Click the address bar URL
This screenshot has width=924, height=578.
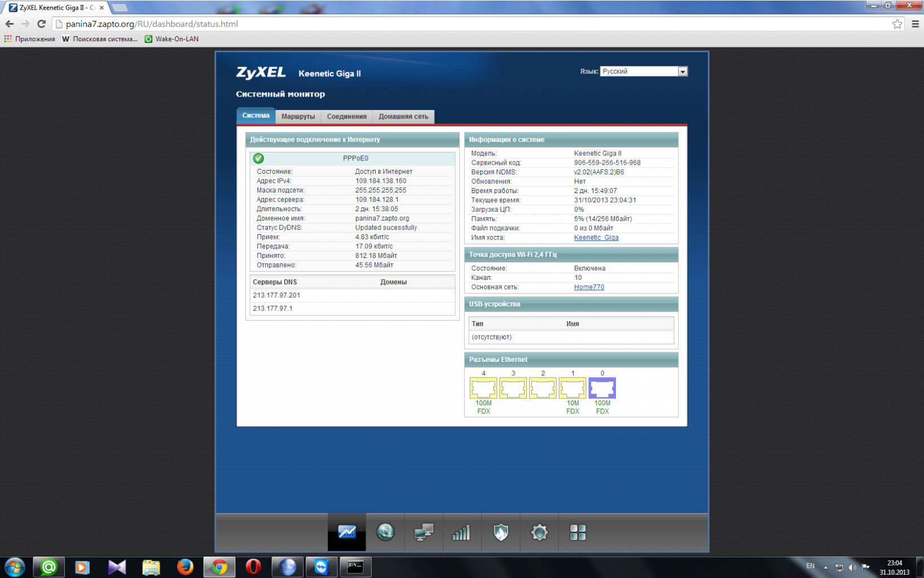(x=152, y=24)
